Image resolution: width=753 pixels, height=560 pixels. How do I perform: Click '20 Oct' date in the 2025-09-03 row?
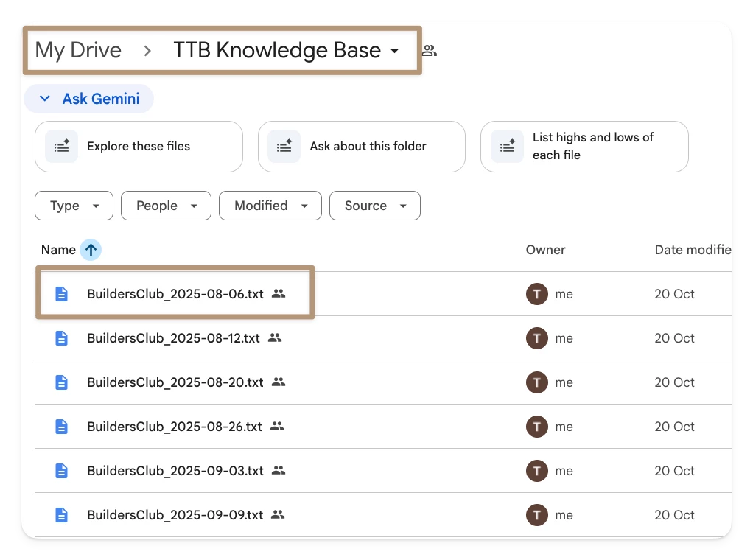tap(674, 471)
